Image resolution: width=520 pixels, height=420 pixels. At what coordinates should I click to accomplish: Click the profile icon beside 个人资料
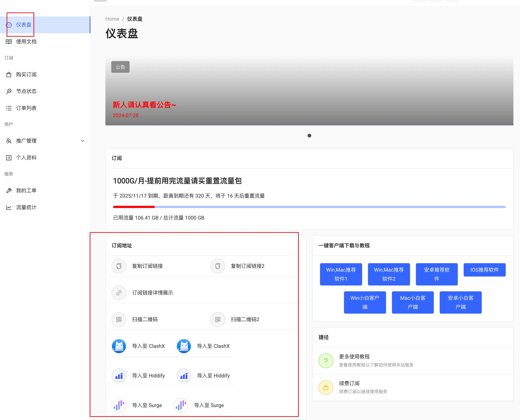click(9, 158)
